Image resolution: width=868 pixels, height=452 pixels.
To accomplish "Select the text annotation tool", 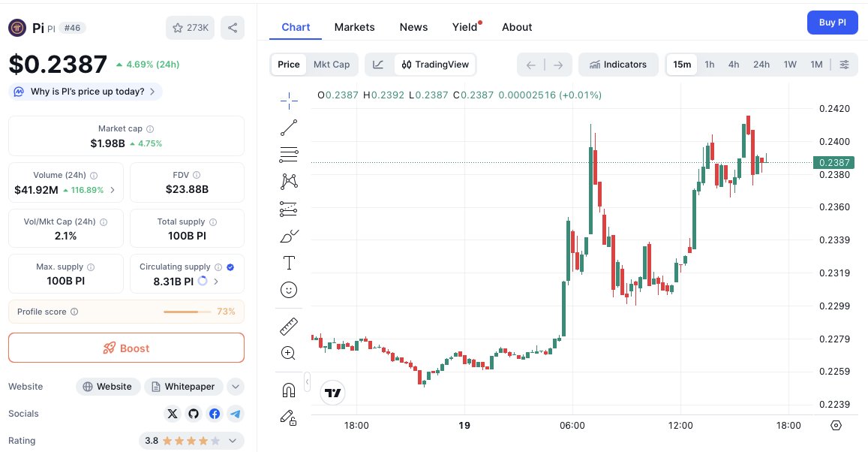I will [x=289, y=263].
